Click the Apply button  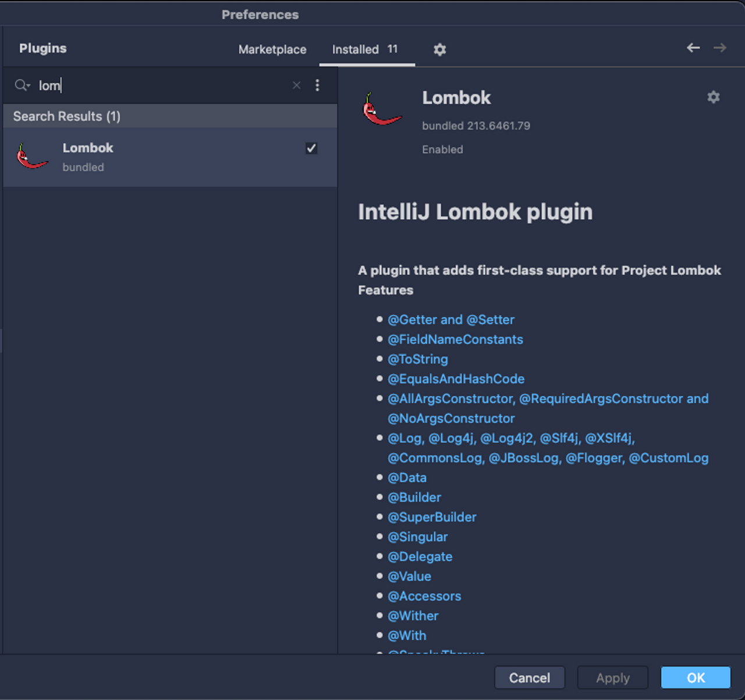pos(613,678)
